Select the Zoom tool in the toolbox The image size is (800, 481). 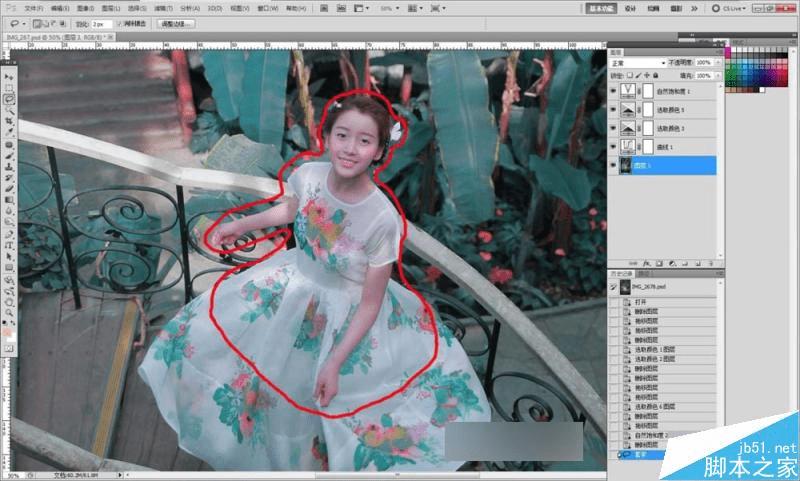[9, 313]
